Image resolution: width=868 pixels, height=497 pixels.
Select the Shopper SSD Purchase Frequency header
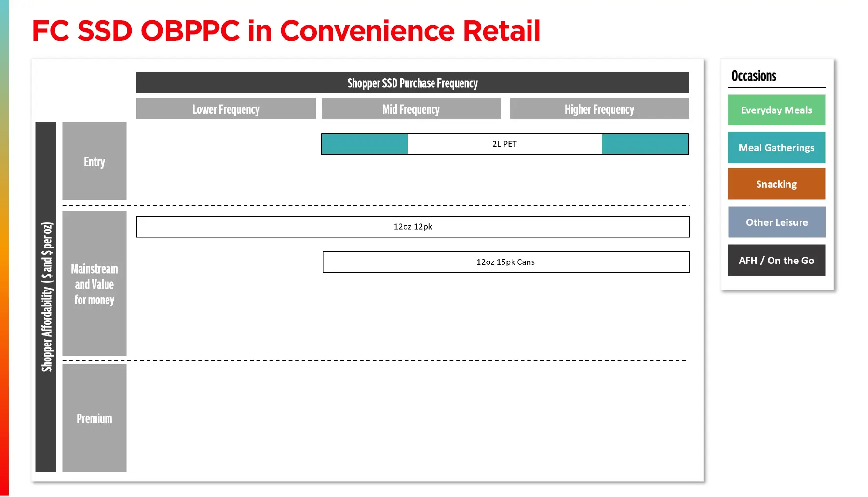pos(412,83)
